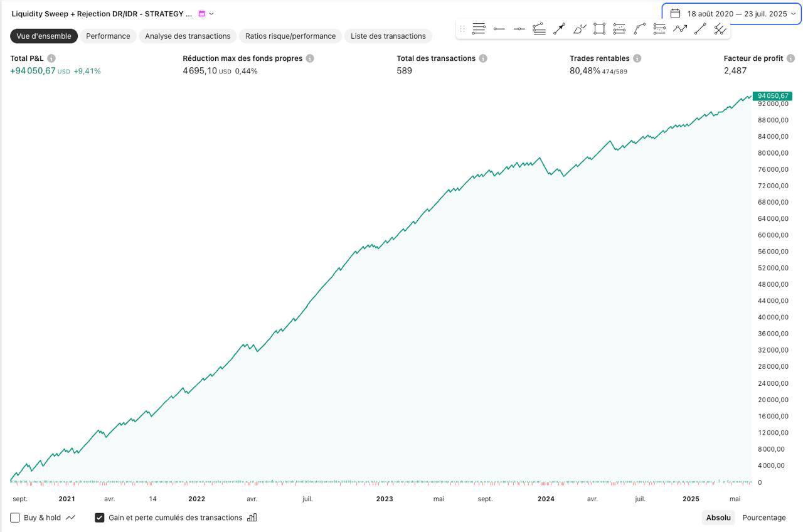This screenshot has height=532, width=803.
Task: Click info icon next to Trades rentables
Action: coord(637,58)
